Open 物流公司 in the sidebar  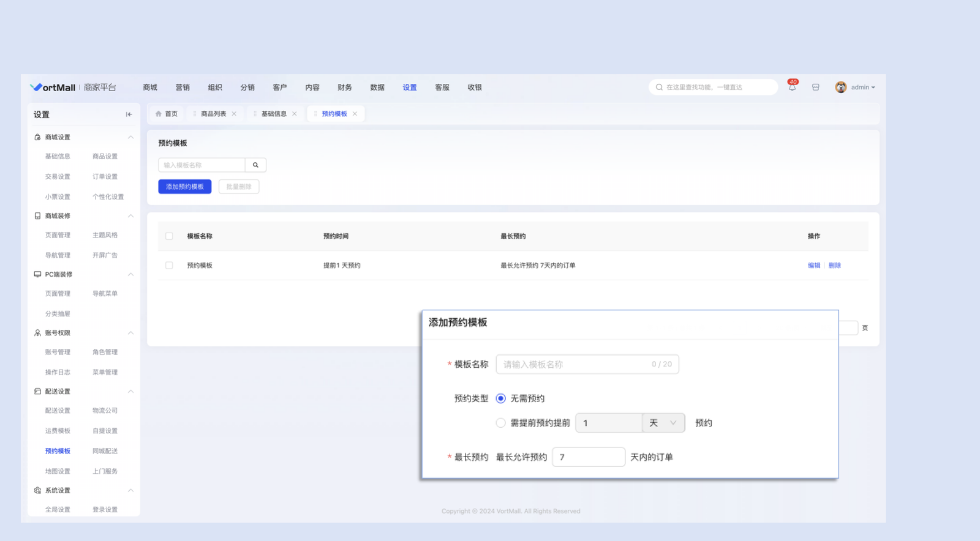pos(105,411)
